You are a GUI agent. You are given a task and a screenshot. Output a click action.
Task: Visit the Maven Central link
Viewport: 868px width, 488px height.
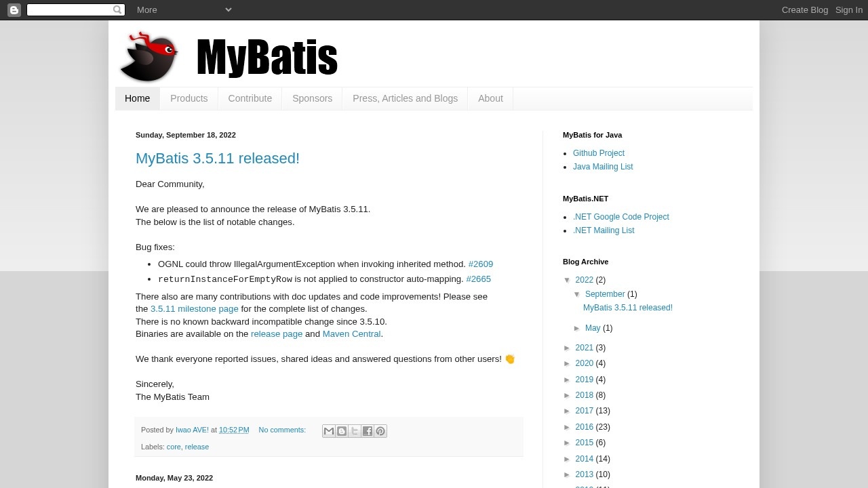[351, 333]
